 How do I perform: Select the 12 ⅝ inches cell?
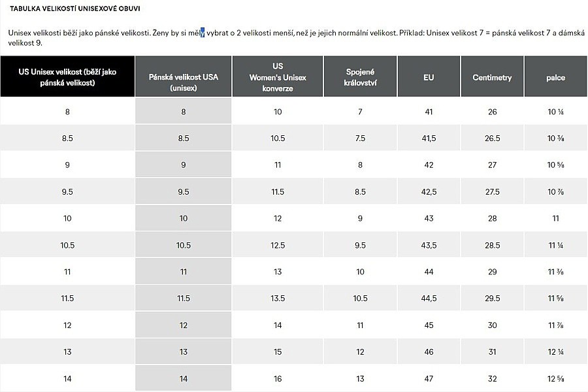[556, 378]
